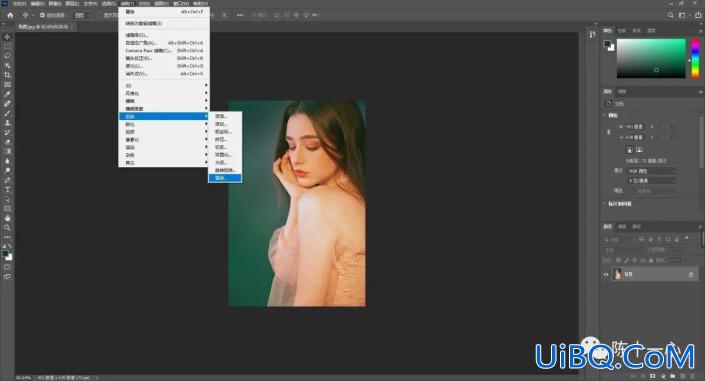705x381 pixels.
Task: Open Properties panel flyout menu
Action: [x=701, y=91]
